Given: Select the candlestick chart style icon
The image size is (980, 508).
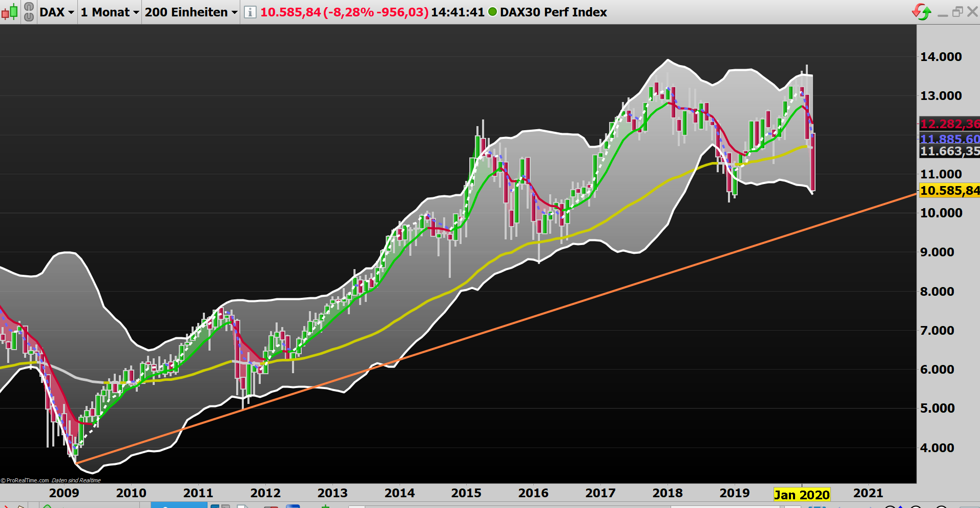Looking at the screenshot, I should tap(10, 12).
